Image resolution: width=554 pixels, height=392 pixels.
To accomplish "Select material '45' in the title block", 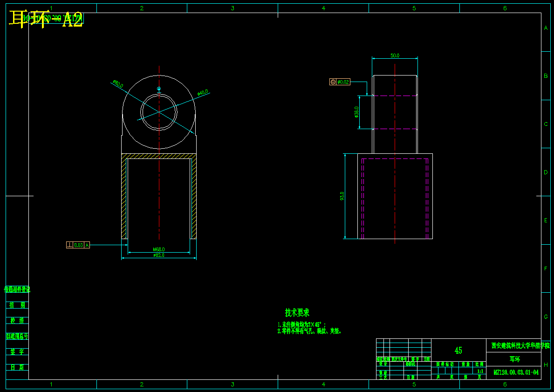I will click(x=458, y=351).
